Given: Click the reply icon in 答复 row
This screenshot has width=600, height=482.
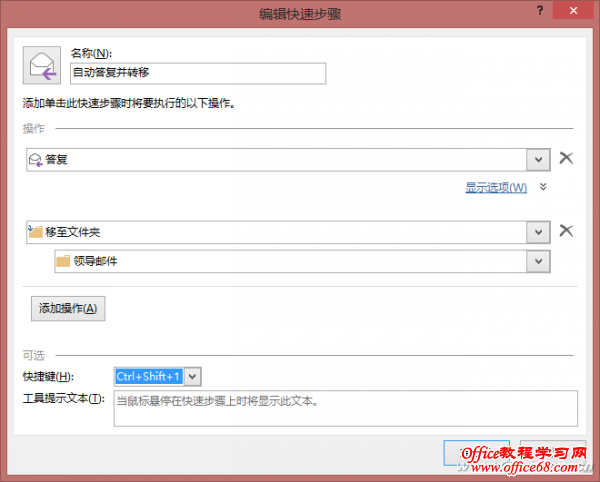Looking at the screenshot, I should pyautogui.click(x=36, y=160).
